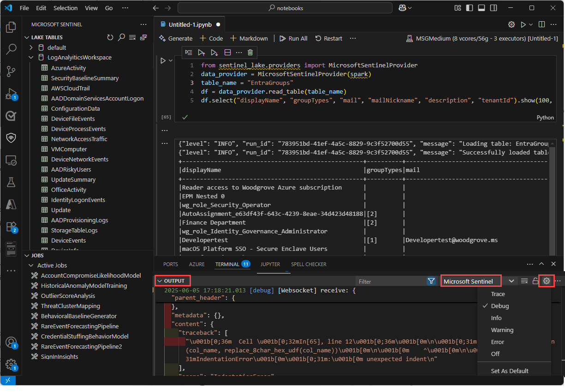The height and width of the screenshot is (392, 565).
Task: Click the Run by Line cell toolbar icon
Action: coord(189,53)
